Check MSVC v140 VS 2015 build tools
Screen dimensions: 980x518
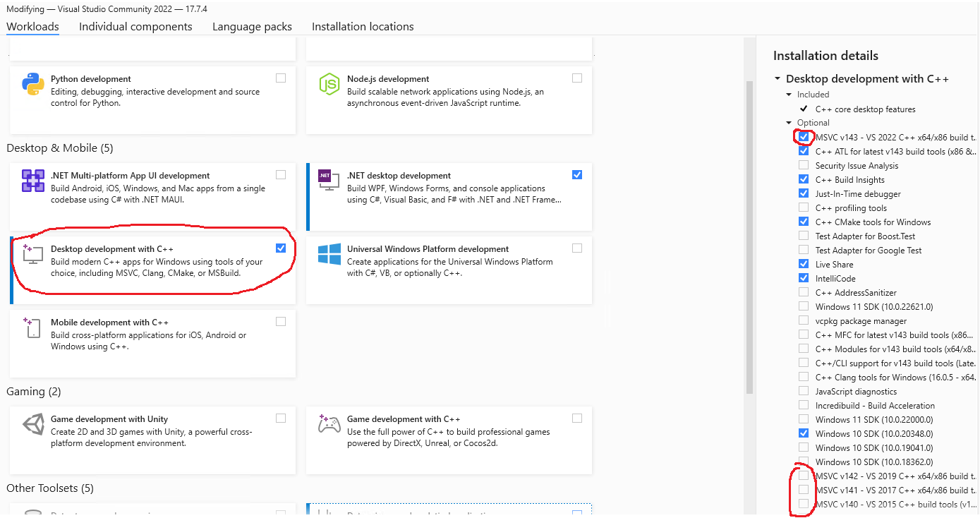[804, 504]
